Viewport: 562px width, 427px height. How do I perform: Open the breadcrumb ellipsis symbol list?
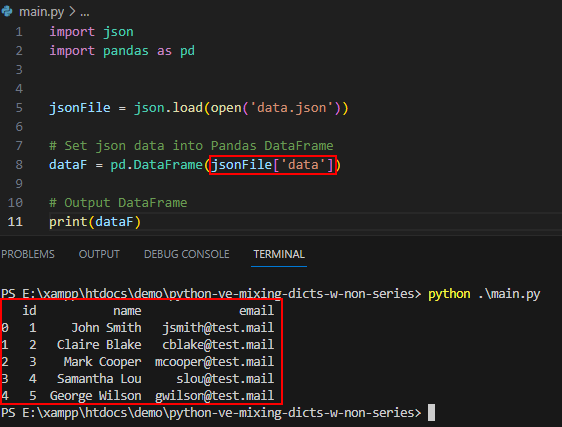tap(85, 14)
